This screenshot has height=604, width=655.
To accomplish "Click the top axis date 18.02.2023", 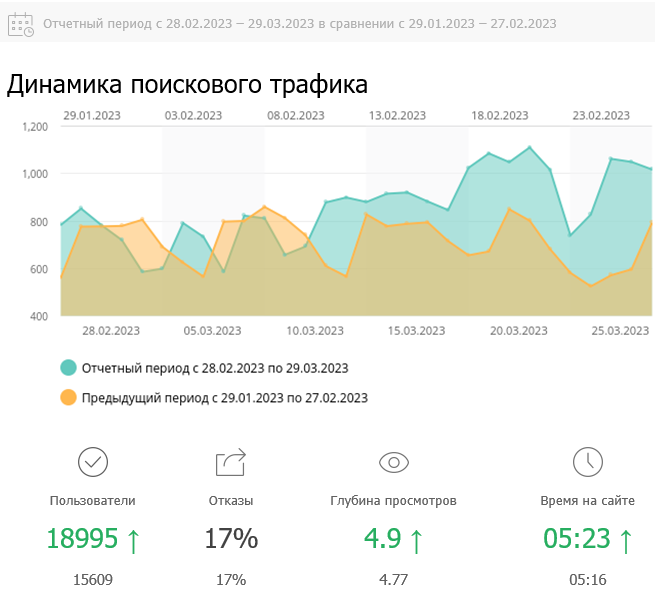I will click(500, 115).
